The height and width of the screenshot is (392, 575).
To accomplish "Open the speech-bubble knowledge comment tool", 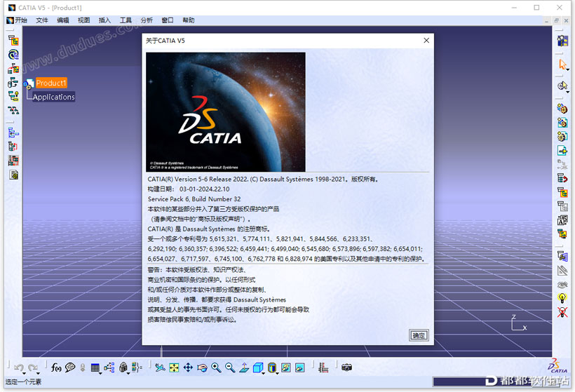I will [70, 367].
